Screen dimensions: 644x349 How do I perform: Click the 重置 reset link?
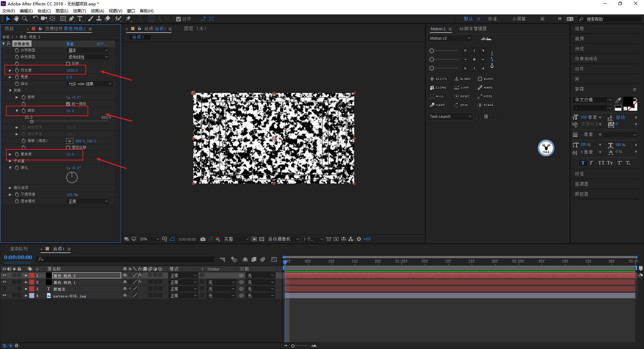point(70,44)
